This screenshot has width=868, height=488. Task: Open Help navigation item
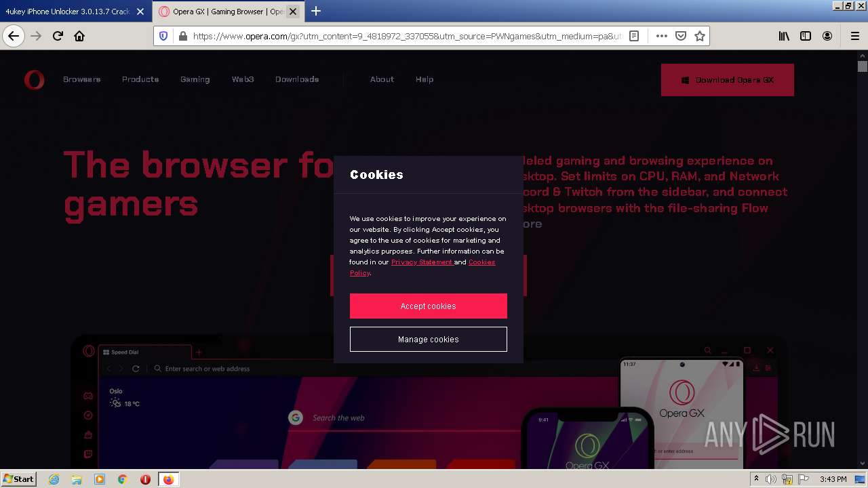click(x=425, y=79)
